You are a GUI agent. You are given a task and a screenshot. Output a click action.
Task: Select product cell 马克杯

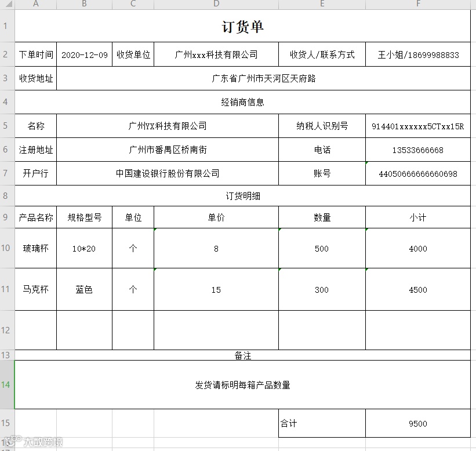tap(36, 289)
